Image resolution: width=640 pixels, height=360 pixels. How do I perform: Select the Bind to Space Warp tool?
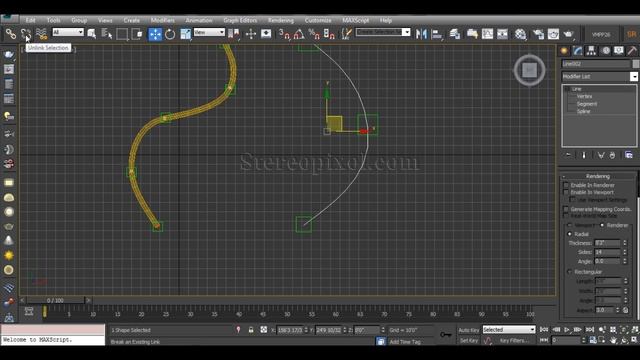tap(41, 34)
